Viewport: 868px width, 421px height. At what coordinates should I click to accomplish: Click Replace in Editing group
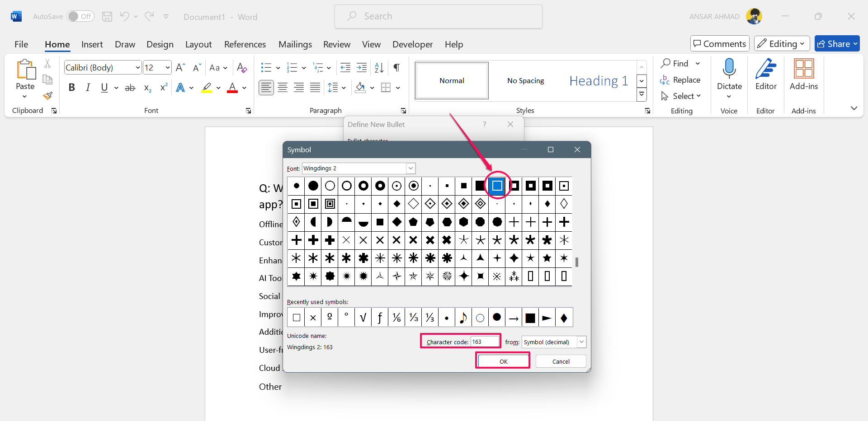tap(680, 80)
